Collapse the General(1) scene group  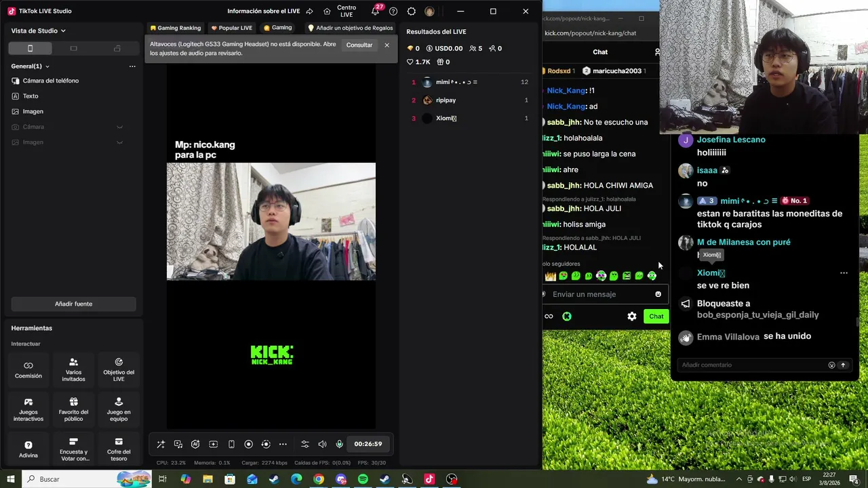tap(47, 66)
